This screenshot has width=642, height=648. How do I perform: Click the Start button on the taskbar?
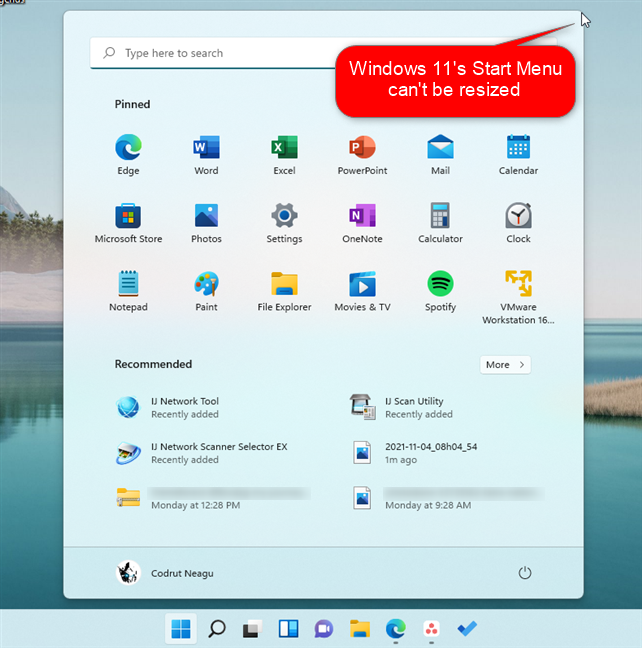tap(181, 629)
